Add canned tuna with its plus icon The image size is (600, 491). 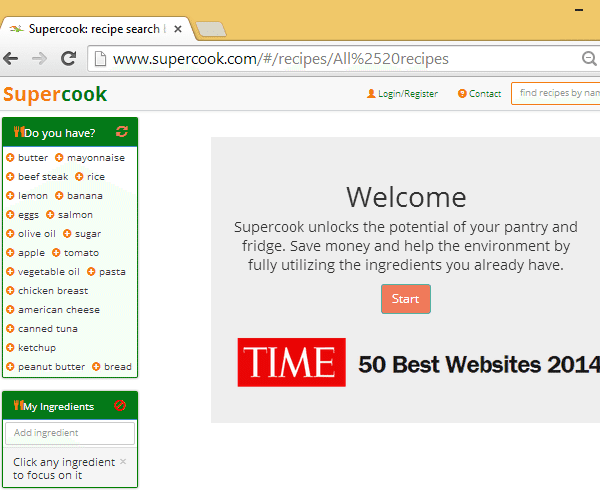coord(10,328)
